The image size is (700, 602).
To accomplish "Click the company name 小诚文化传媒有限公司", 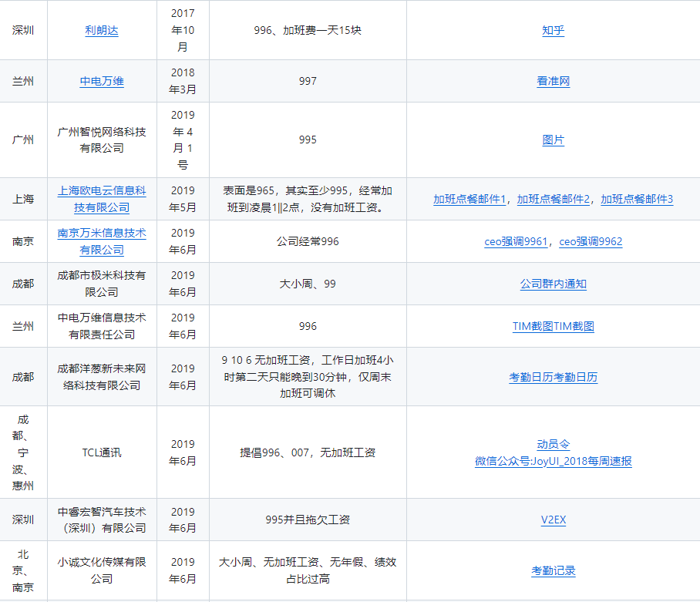I will [x=102, y=570].
